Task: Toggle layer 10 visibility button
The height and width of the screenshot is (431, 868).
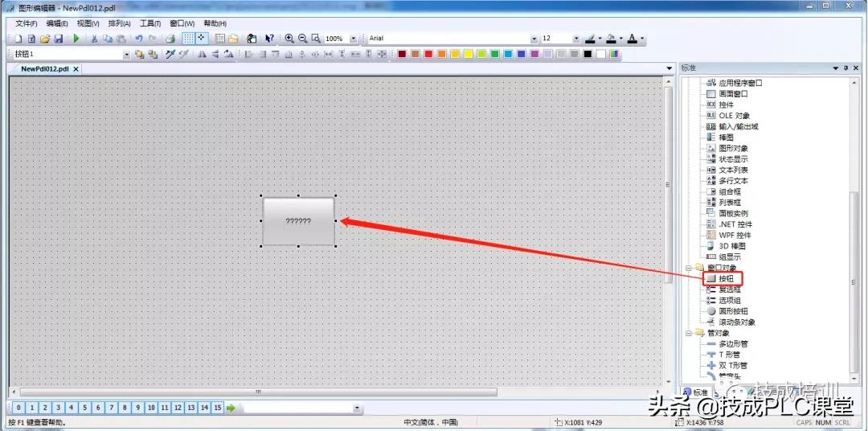Action: (x=151, y=408)
